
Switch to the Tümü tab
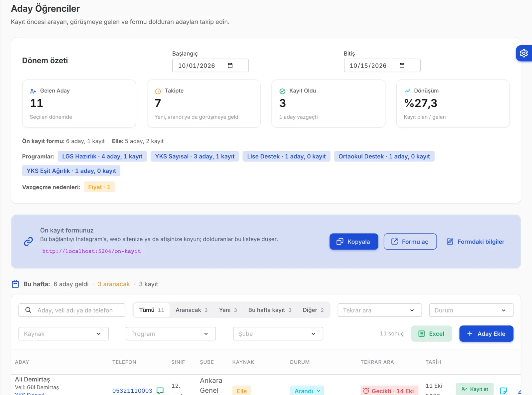tap(152, 310)
